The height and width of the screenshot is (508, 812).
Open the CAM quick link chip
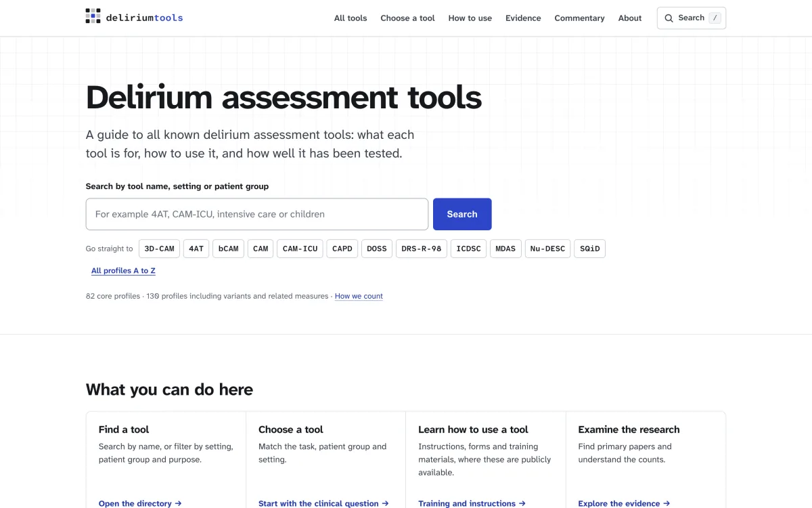261,249
